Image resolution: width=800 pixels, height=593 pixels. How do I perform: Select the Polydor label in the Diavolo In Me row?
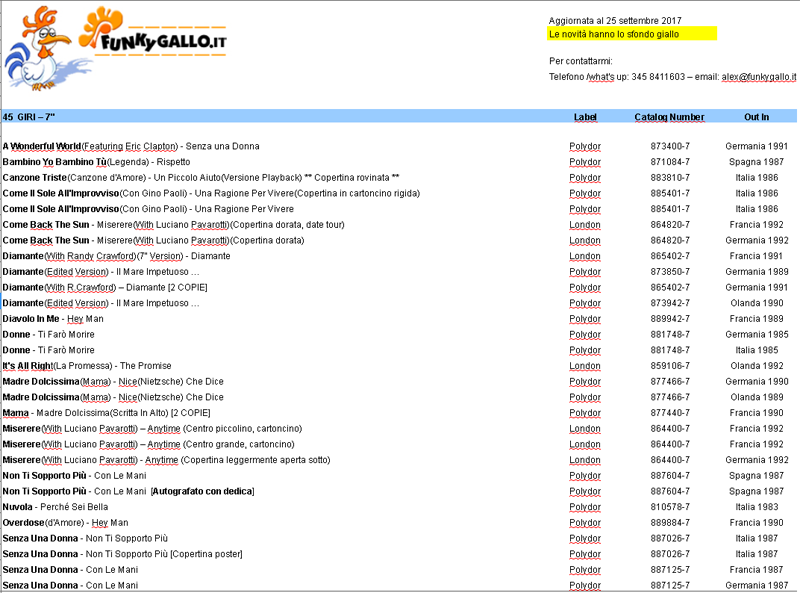pos(585,319)
